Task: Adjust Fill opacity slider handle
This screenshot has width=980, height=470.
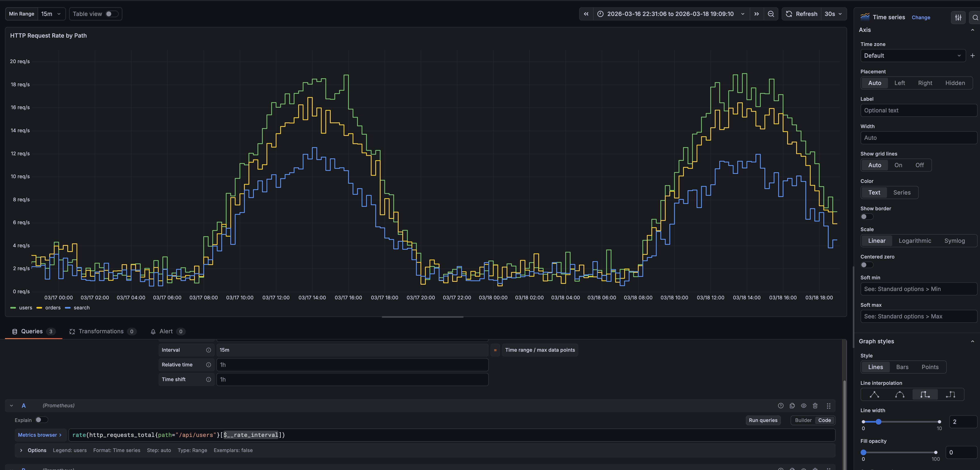Action: tap(863, 452)
